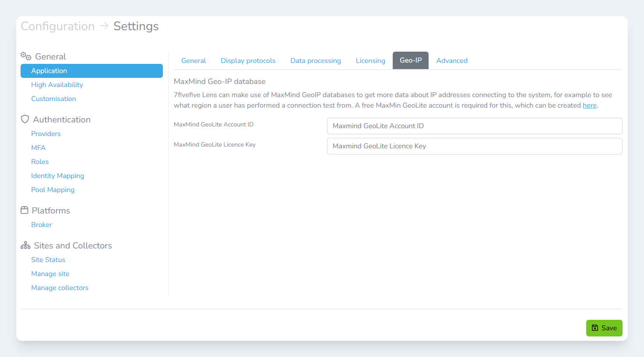The height and width of the screenshot is (357, 644).
Task: Click the floppy disk icon on Save
Action: (595, 328)
